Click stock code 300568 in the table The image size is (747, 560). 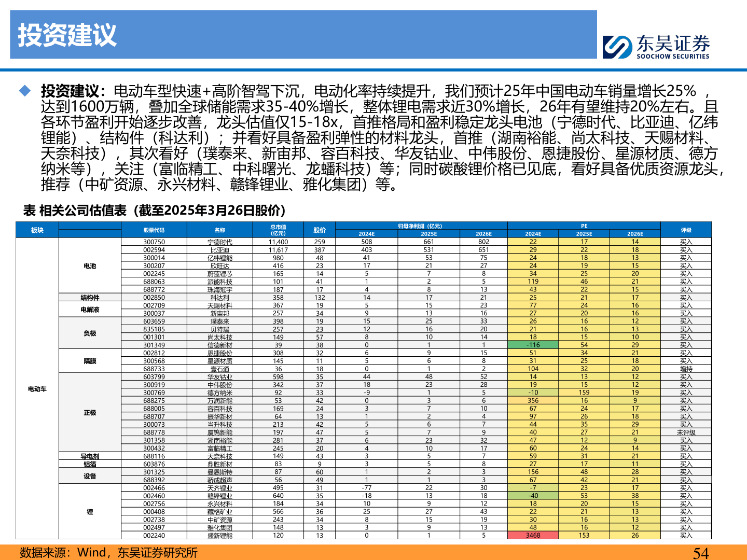click(x=154, y=361)
